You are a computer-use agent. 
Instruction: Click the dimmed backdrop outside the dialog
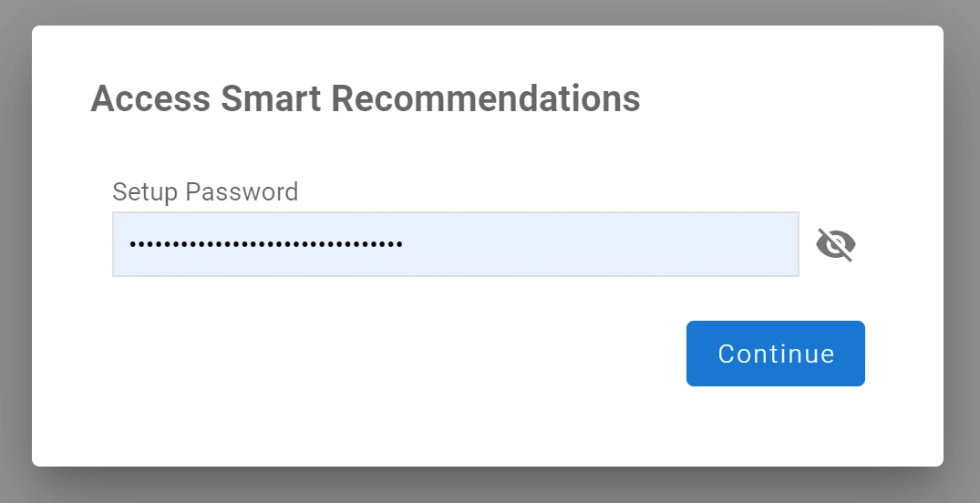point(490,485)
